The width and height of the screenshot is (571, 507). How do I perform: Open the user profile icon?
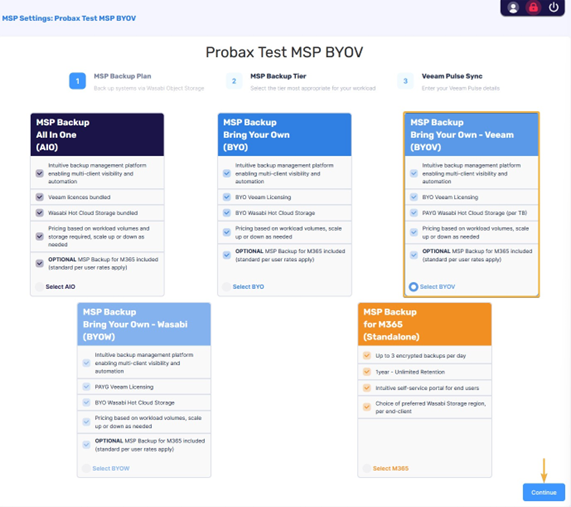tap(513, 8)
